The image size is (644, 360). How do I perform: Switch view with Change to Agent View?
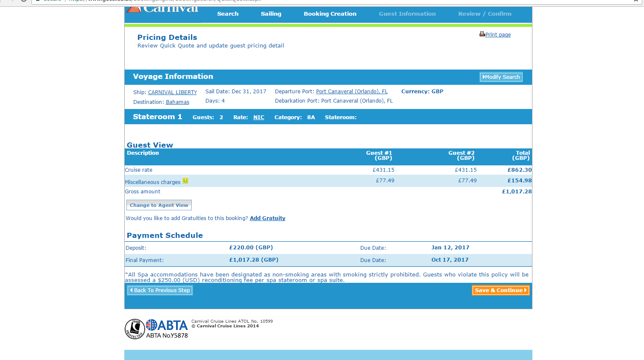(x=159, y=205)
